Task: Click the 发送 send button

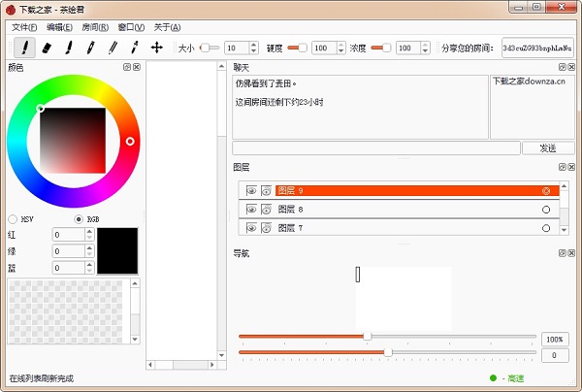Action: point(547,148)
